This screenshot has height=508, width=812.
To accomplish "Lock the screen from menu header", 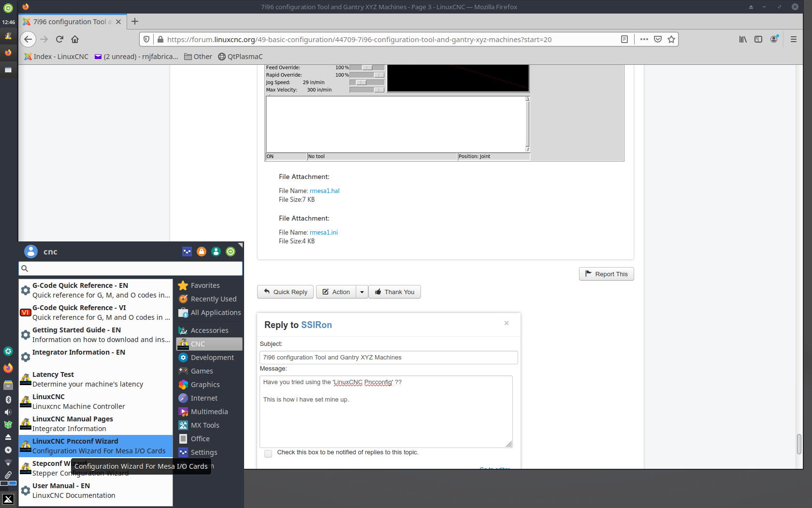I will pyautogui.click(x=202, y=252).
